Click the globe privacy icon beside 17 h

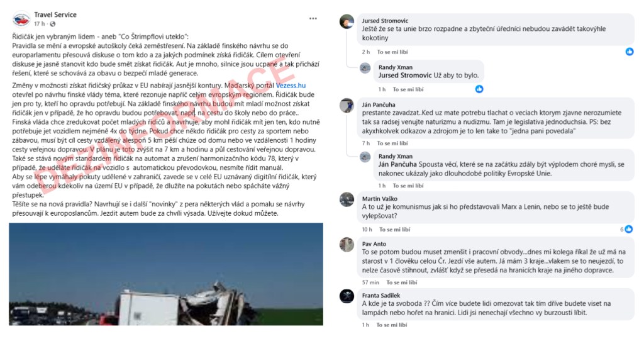click(53, 24)
